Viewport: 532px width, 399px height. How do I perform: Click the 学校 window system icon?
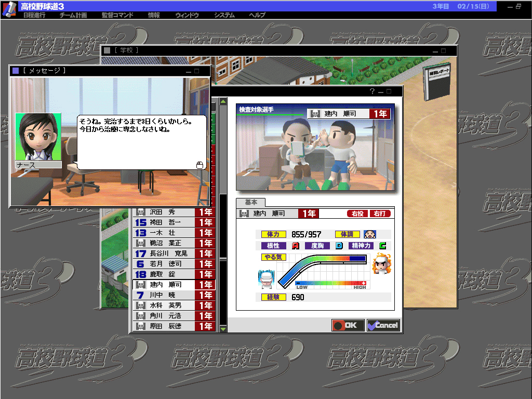107,50
